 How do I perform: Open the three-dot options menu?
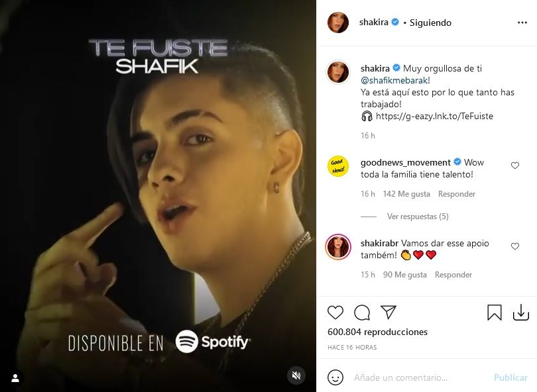click(522, 23)
